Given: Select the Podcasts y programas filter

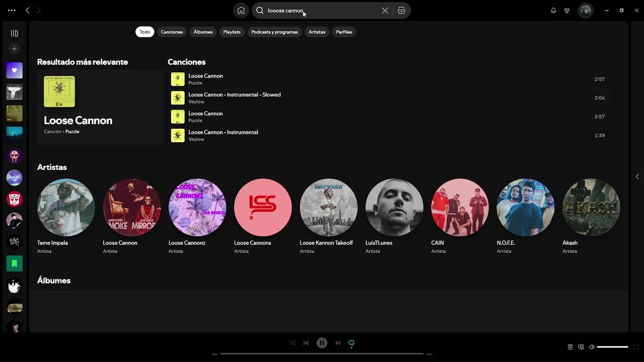Looking at the screenshot, I should [x=275, y=32].
